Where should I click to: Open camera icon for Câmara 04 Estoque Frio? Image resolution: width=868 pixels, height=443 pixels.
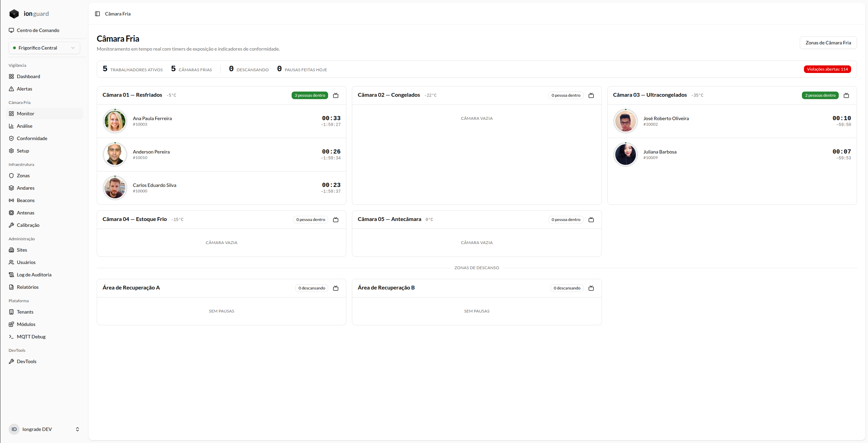pyautogui.click(x=336, y=220)
